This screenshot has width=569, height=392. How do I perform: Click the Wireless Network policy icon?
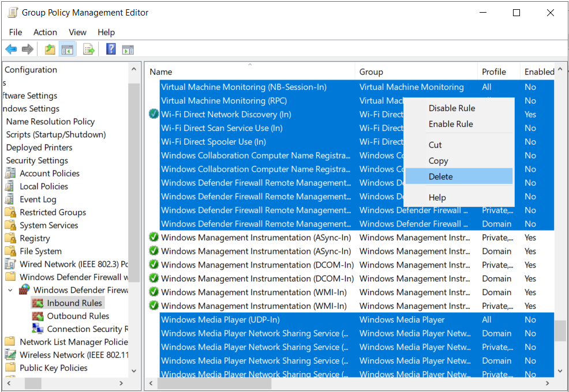[x=10, y=355]
